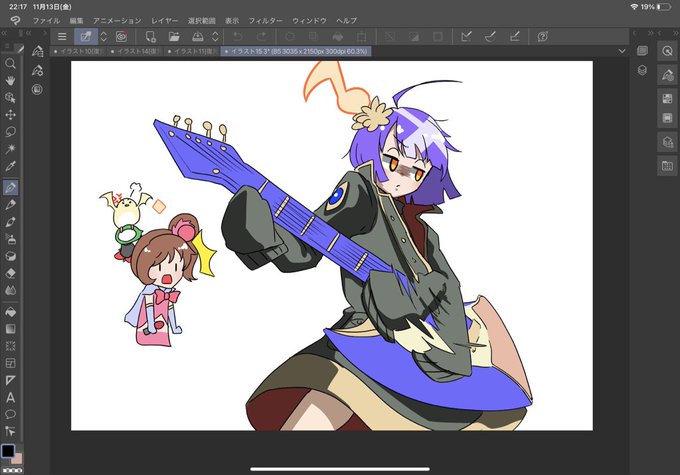Image resolution: width=680 pixels, height=475 pixels.
Task: Select the Frame border tool
Action: click(10, 363)
